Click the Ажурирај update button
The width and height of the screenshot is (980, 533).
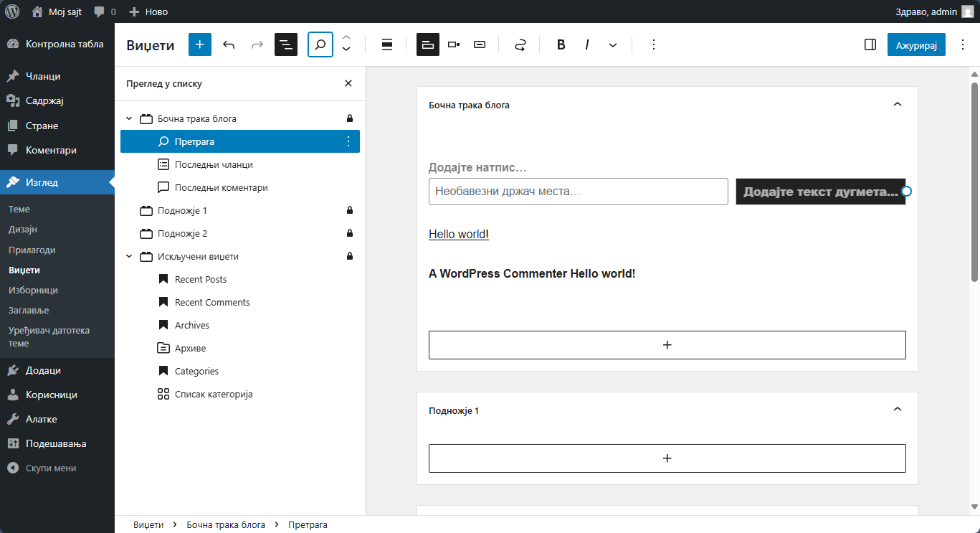point(916,44)
